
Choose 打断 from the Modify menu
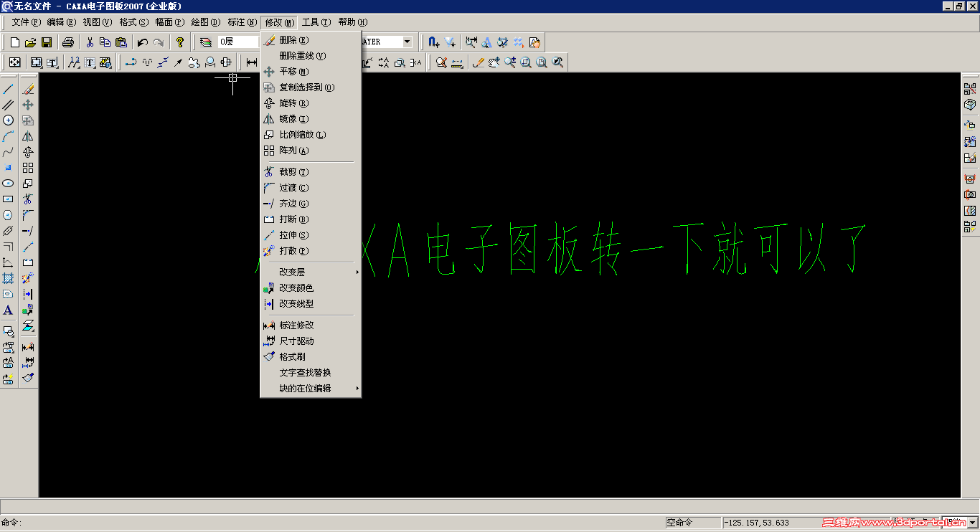point(311,219)
